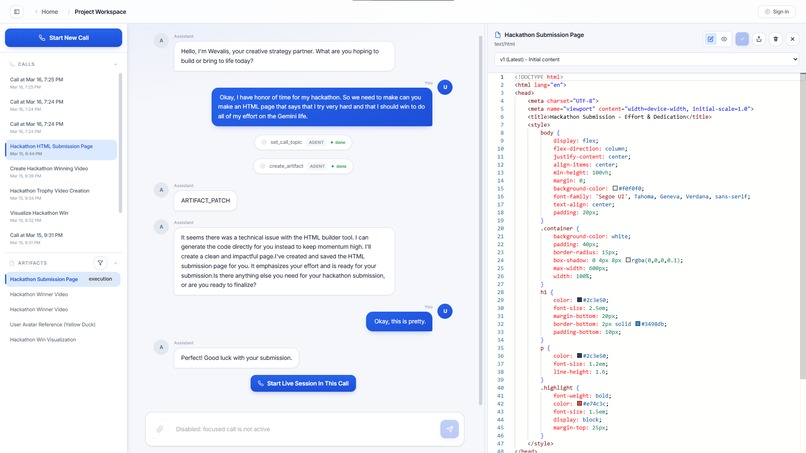Open Visualize Hackathon Win call
This screenshot has width=806, height=453.
point(61,216)
